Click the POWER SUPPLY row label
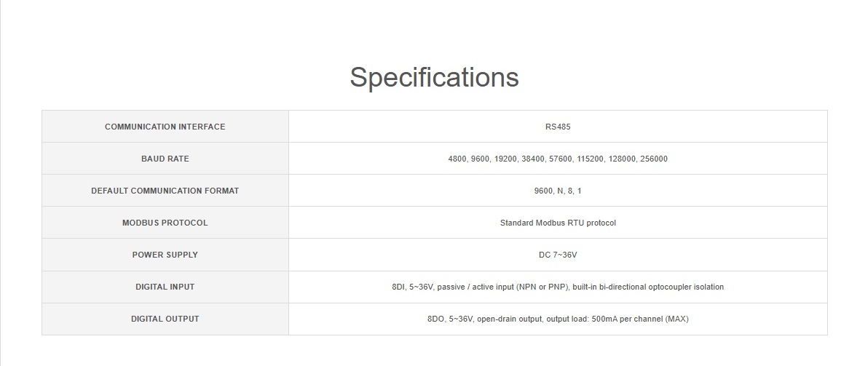Viewport: 868px width, 366px height. [x=165, y=255]
